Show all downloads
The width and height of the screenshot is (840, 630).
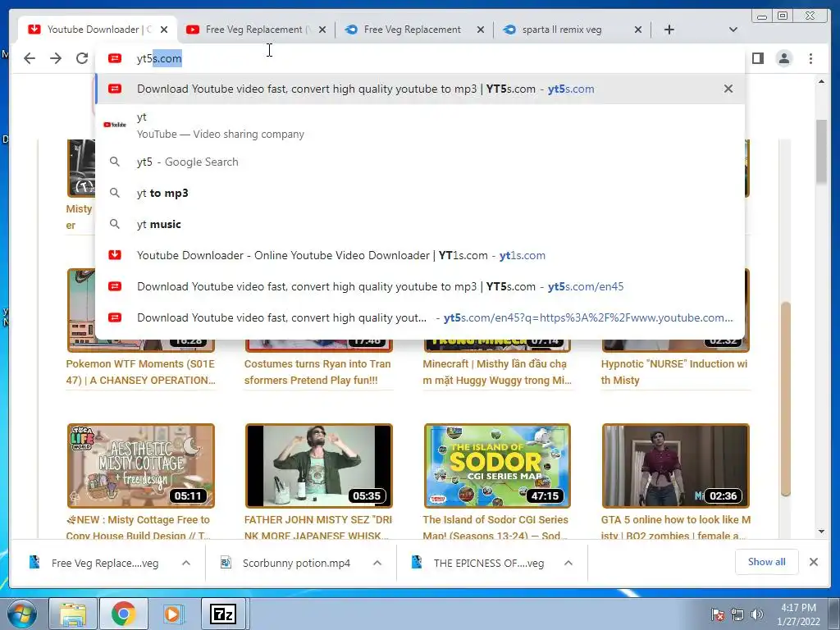[767, 562]
